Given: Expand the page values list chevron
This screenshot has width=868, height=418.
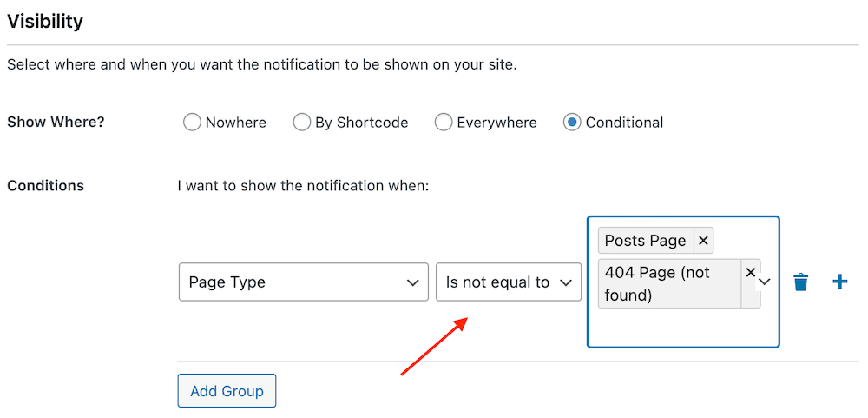Looking at the screenshot, I should click(765, 282).
